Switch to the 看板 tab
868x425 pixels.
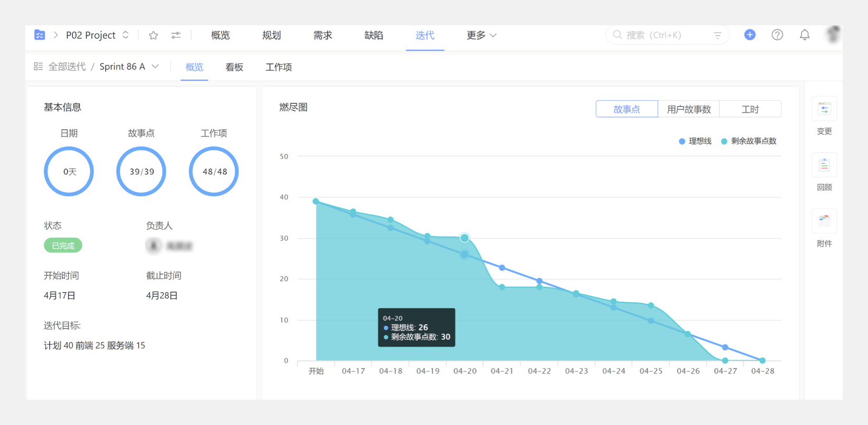click(234, 67)
